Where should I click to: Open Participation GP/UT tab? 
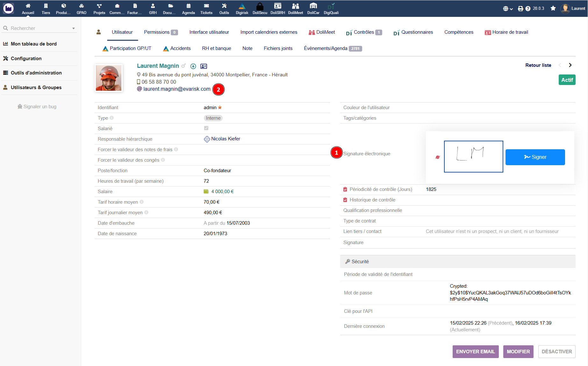point(127,48)
